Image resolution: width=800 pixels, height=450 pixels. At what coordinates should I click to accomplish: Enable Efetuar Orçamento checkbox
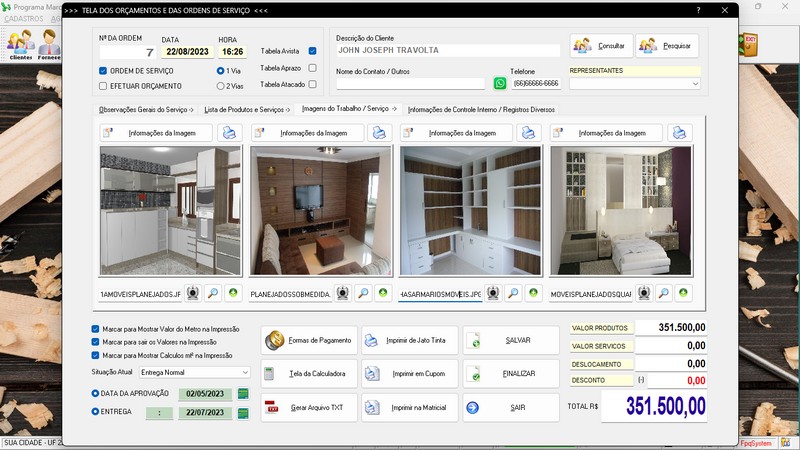(x=103, y=86)
